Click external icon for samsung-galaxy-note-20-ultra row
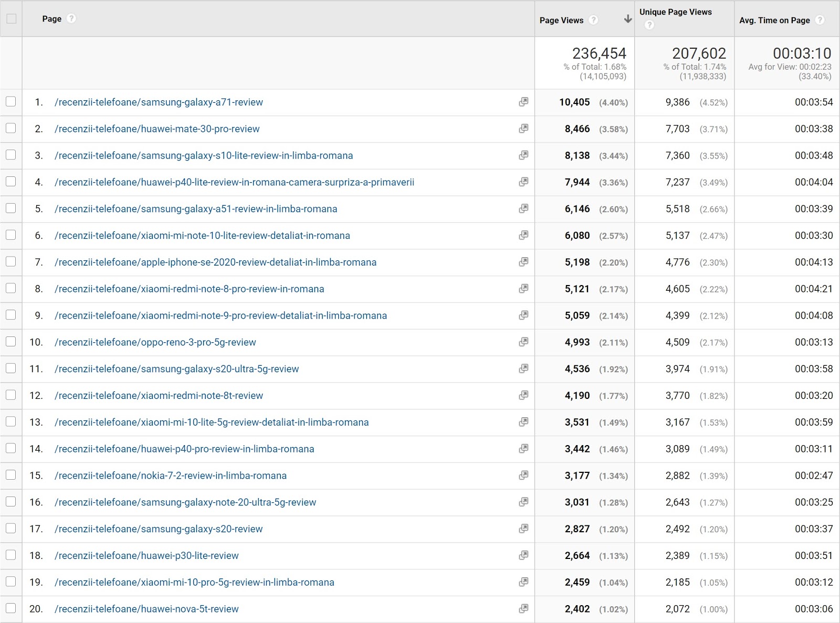 click(x=523, y=502)
